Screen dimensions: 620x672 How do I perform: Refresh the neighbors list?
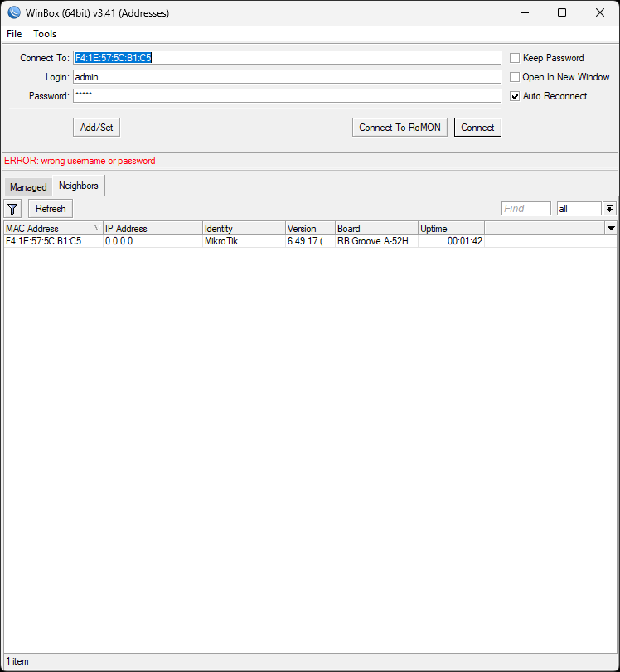(x=51, y=209)
